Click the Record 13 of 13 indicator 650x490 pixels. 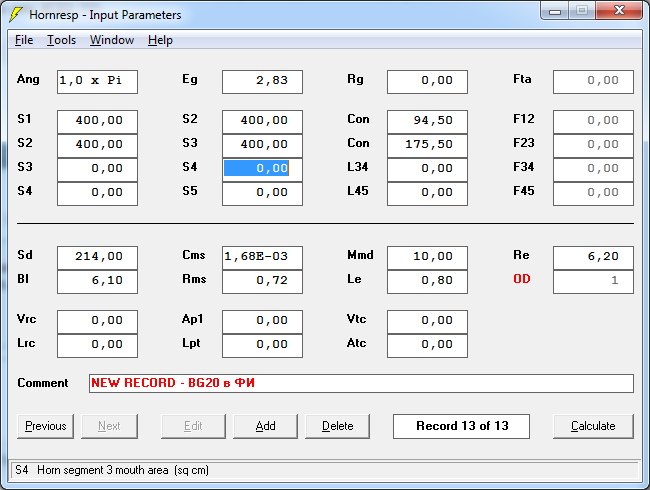pos(461,426)
